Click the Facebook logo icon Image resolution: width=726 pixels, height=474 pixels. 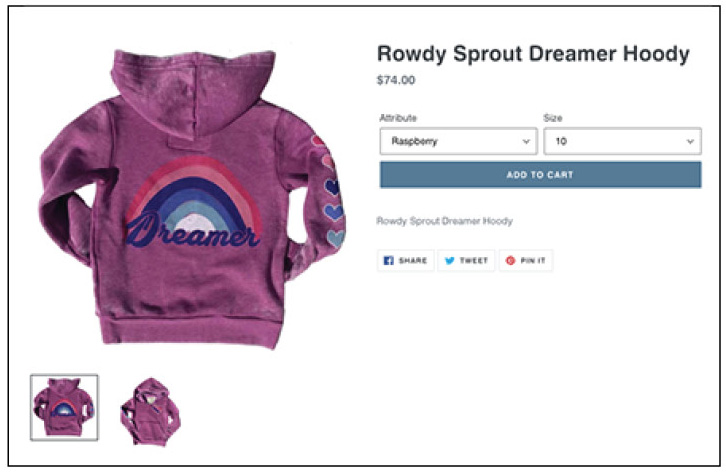point(388,261)
